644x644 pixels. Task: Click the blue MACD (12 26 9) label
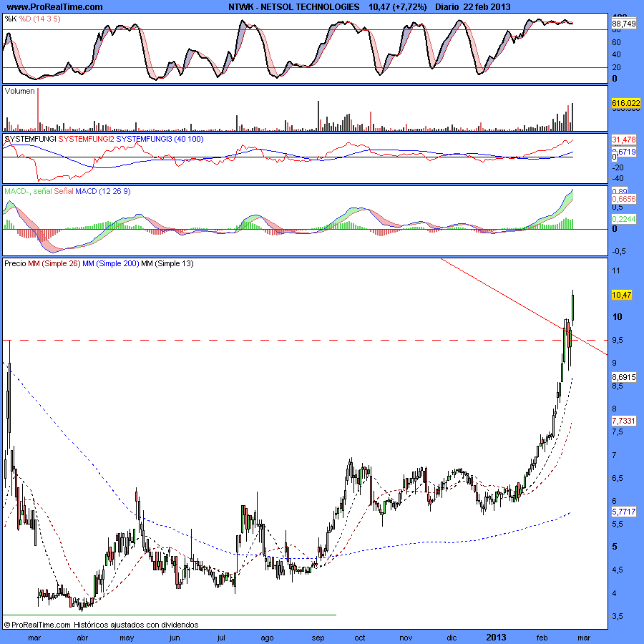coord(103,191)
